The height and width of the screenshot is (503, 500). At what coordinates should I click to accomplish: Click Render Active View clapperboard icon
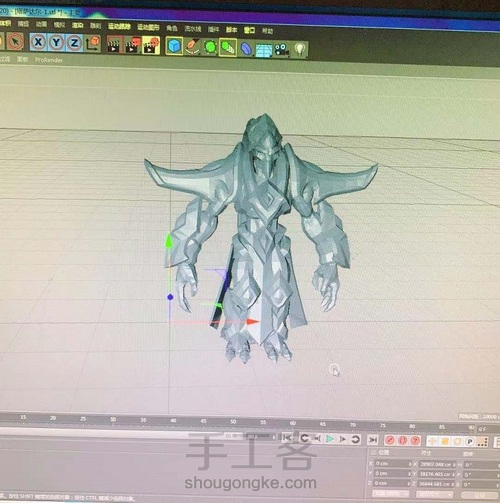click(114, 45)
